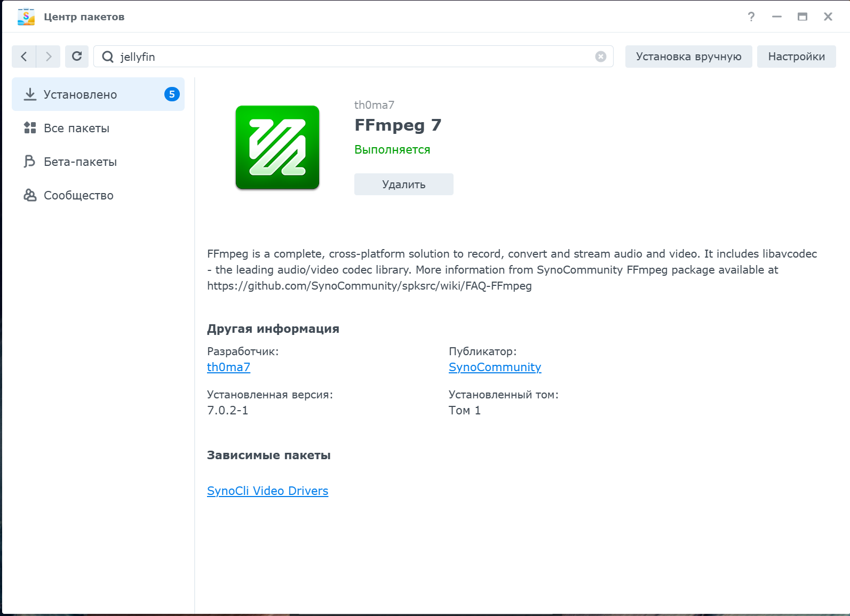Open SynoCli Video Drivers dependency link

(267, 491)
